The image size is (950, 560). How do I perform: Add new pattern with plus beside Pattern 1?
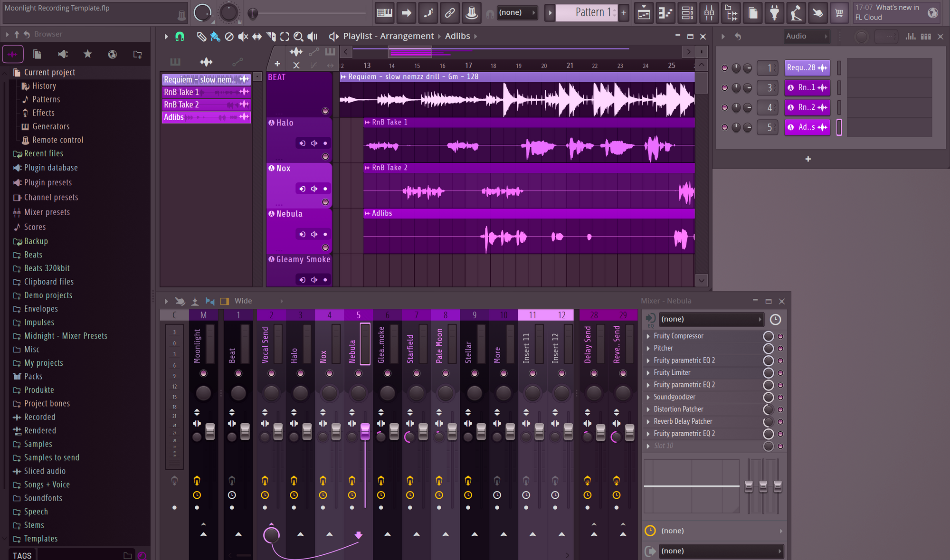tap(624, 13)
